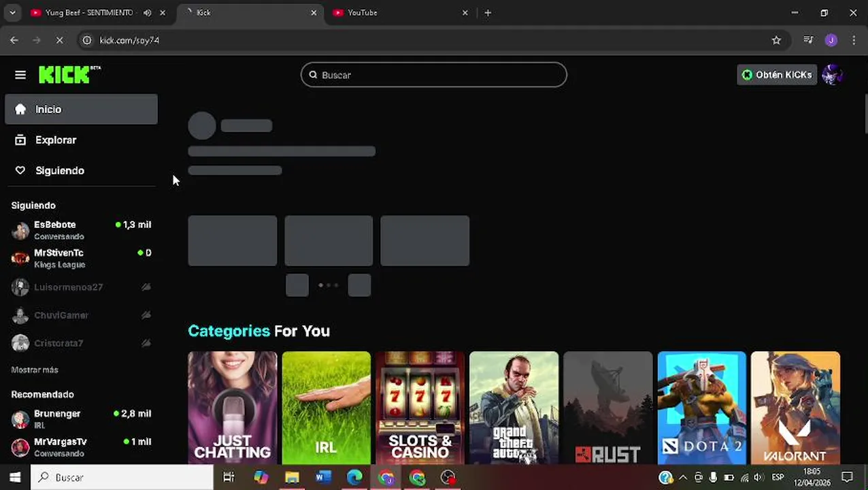This screenshot has height=490, width=868.
Task: View site information icon in address bar
Action: tap(87, 40)
